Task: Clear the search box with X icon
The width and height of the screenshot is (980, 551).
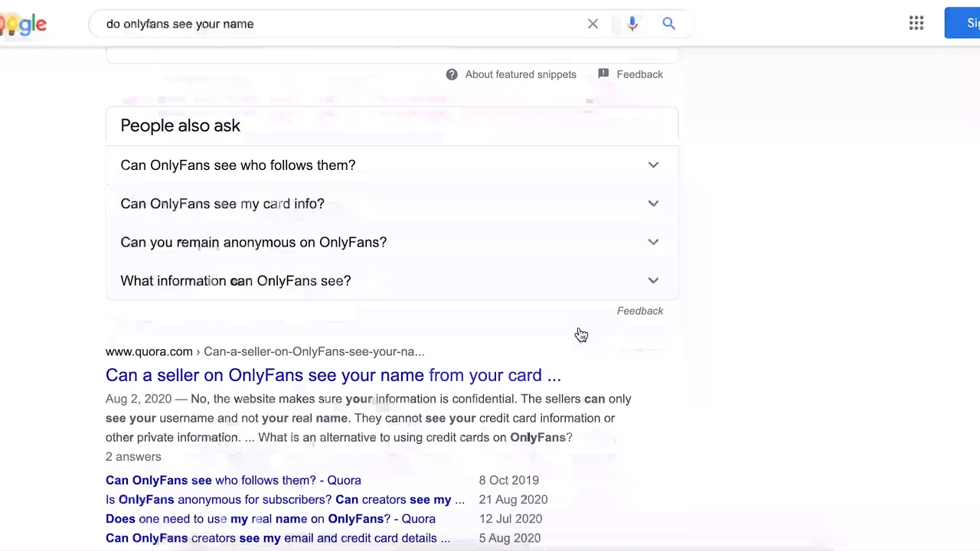Action: [593, 24]
